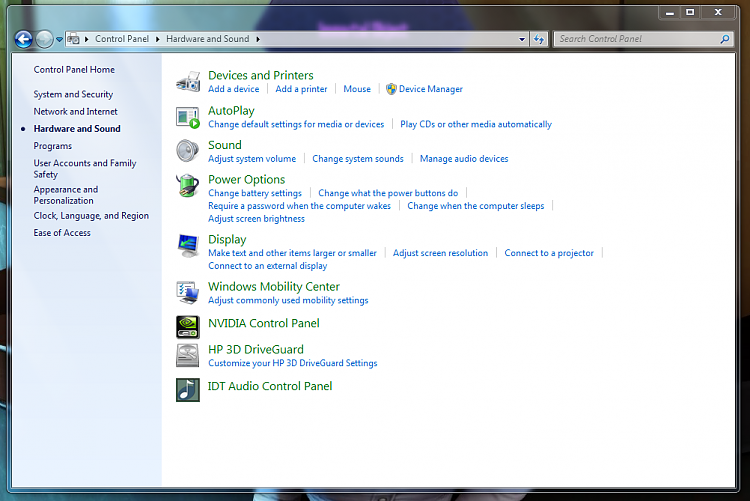Image resolution: width=750 pixels, height=501 pixels.
Task: Open Network and Internet category
Action: click(76, 111)
